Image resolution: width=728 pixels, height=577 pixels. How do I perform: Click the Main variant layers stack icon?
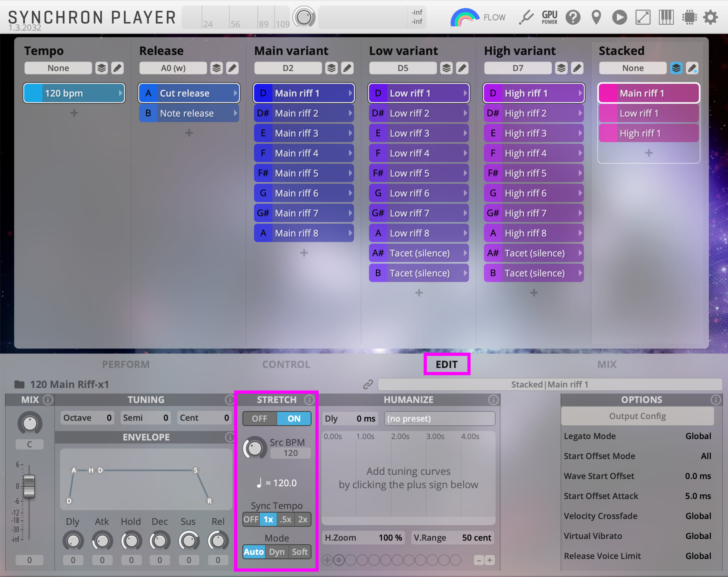point(332,68)
